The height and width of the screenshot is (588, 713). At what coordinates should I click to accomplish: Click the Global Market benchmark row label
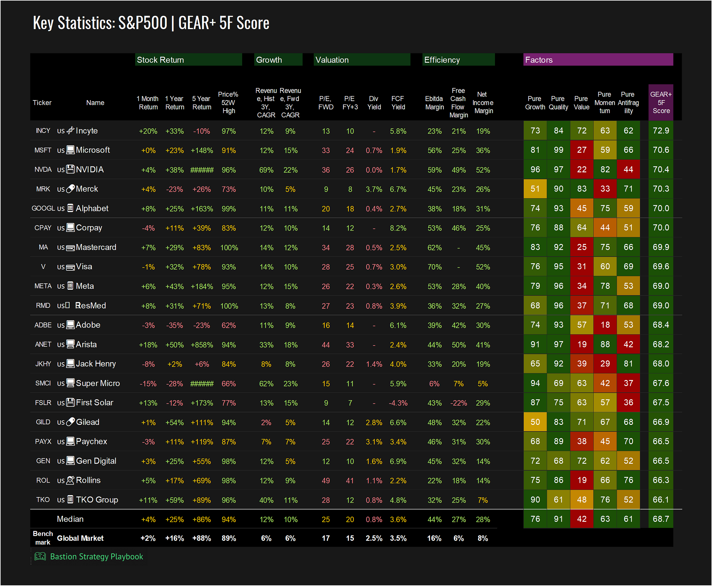80,538
